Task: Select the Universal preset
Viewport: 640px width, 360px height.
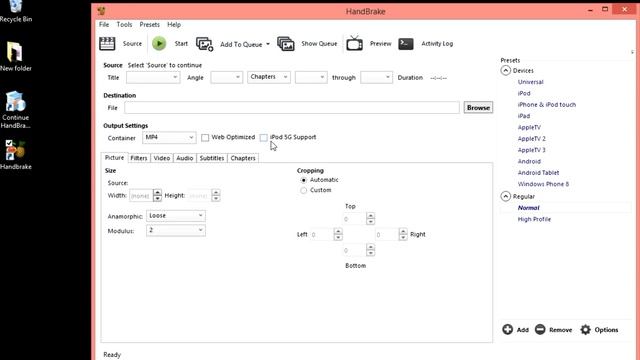Action: (530, 82)
